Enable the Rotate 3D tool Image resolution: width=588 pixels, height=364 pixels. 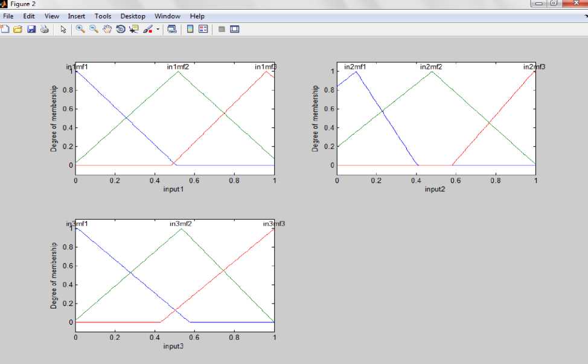click(120, 29)
